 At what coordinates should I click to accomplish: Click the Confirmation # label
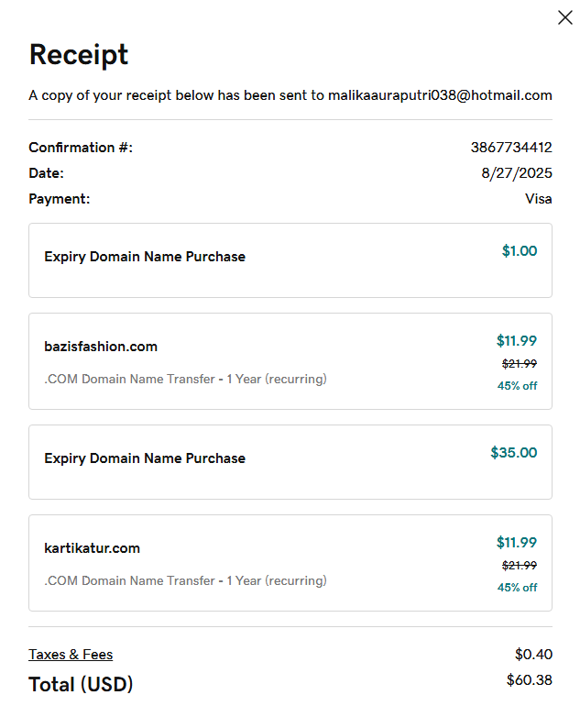coord(81,148)
